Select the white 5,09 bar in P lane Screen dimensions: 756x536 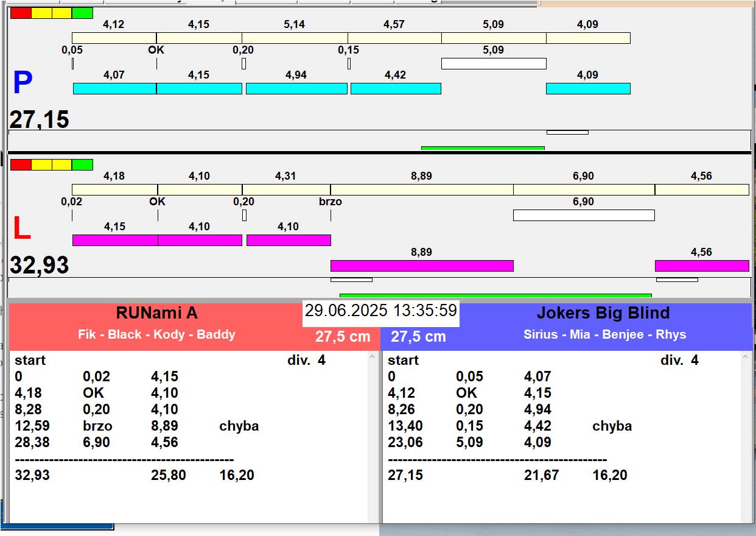[x=494, y=63]
